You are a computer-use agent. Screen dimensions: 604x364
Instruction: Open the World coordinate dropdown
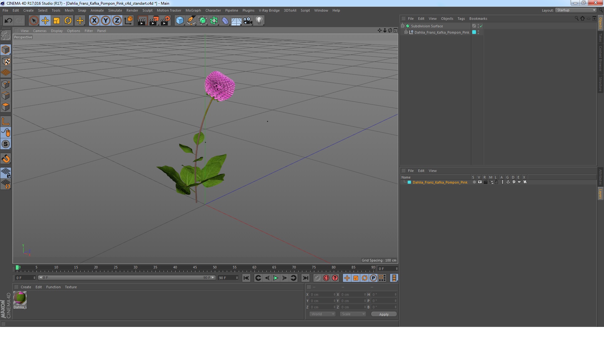pyautogui.click(x=322, y=314)
